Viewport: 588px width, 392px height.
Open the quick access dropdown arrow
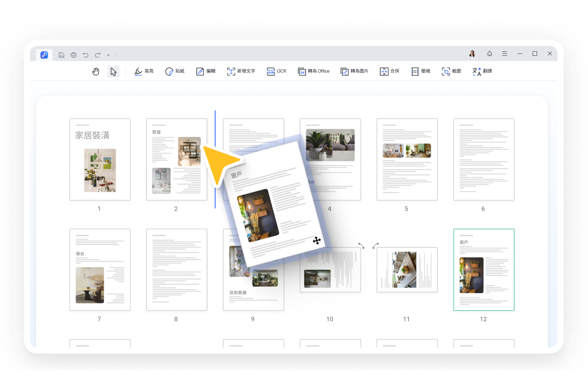108,55
